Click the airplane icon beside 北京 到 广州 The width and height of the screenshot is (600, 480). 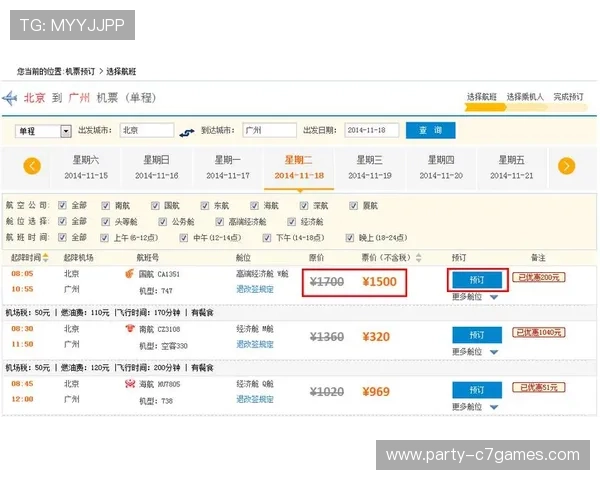(10, 98)
